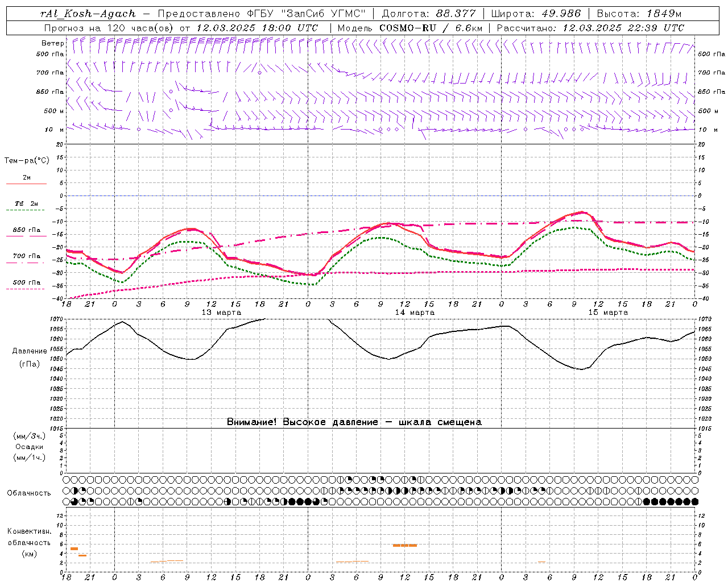Click the longitude value 88.377
728x582 pixels.
pyautogui.click(x=456, y=14)
